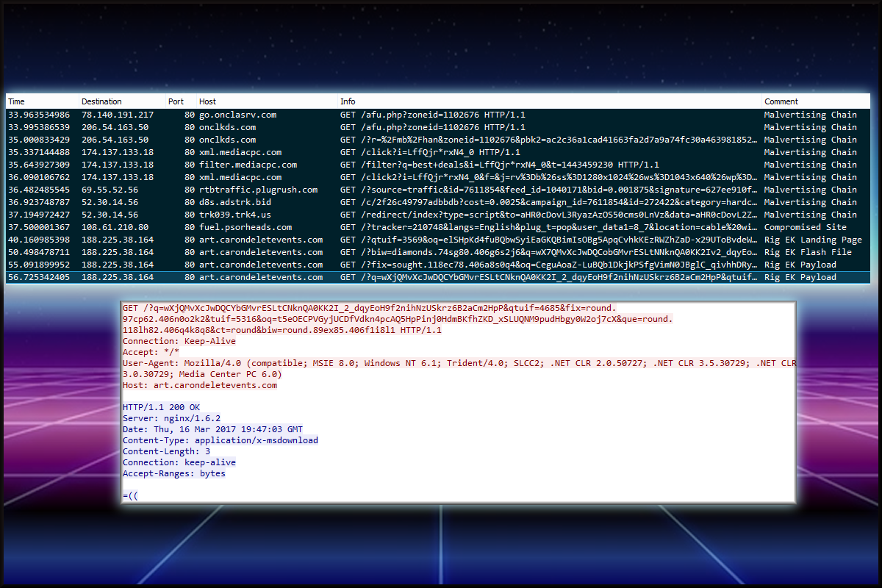Select the rtbtraffic.plugrush.com packet row
The image size is (882, 588).
(x=258, y=190)
